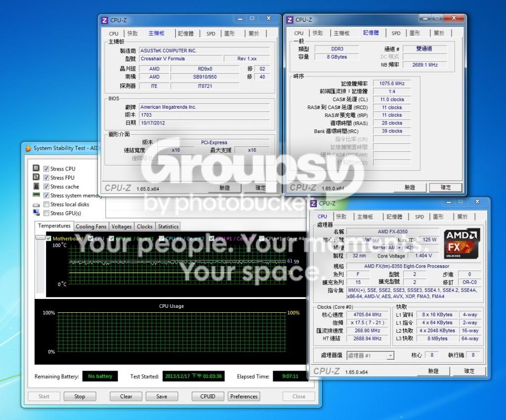Image resolution: width=506 pixels, height=420 pixels.
Task: Click inside the CPU Usage graph
Action: pos(171,332)
